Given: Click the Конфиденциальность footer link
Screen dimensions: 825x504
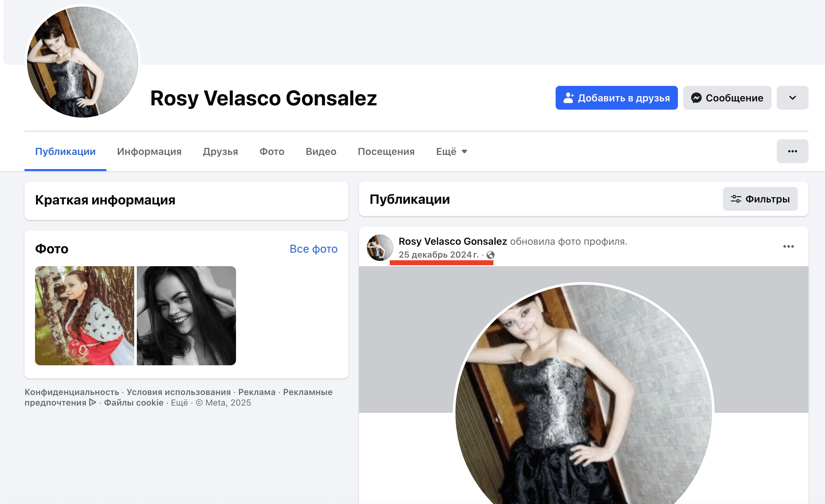Looking at the screenshot, I should [x=72, y=392].
